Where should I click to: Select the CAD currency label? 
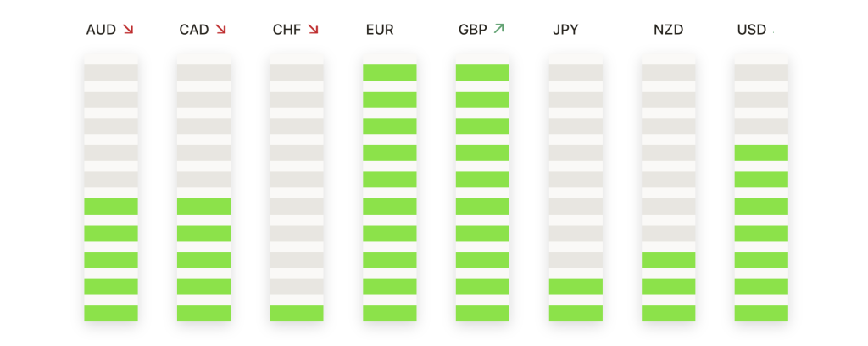point(194,30)
